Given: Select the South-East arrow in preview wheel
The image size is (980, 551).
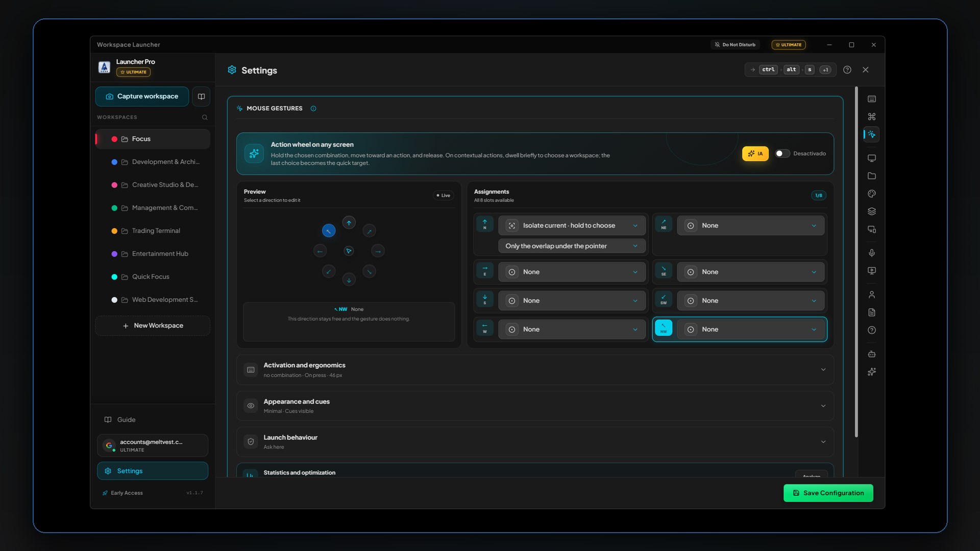Looking at the screenshot, I should point(369,271).
